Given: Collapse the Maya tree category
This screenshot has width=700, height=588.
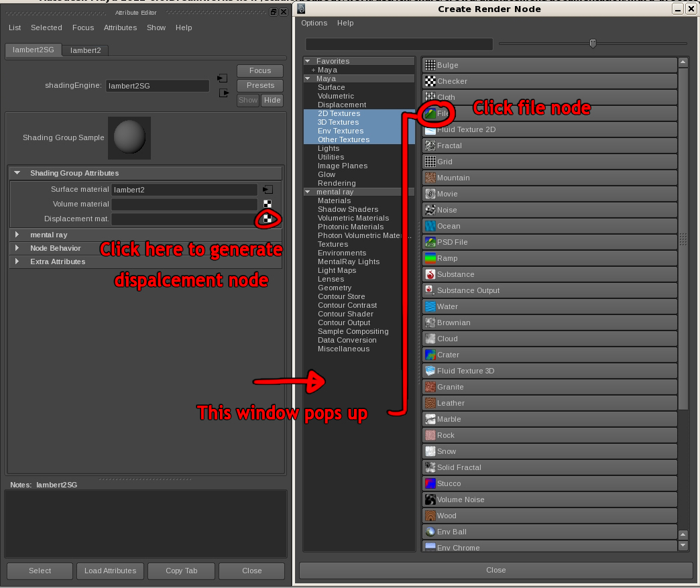Looking at the screenshot, I should tap(308, 78).
